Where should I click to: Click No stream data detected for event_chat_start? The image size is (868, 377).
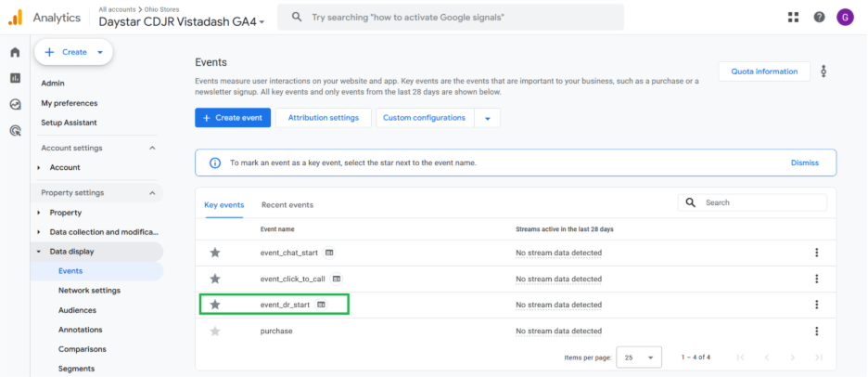[x=558, y=253]
